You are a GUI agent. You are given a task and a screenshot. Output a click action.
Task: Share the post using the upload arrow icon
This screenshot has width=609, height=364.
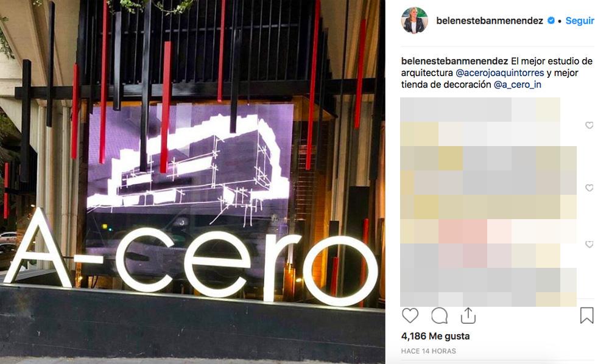468,315
